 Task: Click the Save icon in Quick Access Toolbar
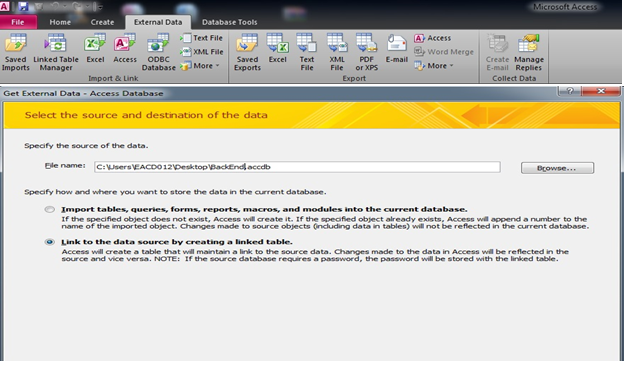click(x=23, y=6)
